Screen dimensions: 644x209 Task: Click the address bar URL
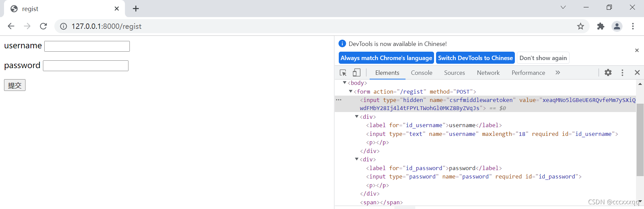(x=106, y=26)
